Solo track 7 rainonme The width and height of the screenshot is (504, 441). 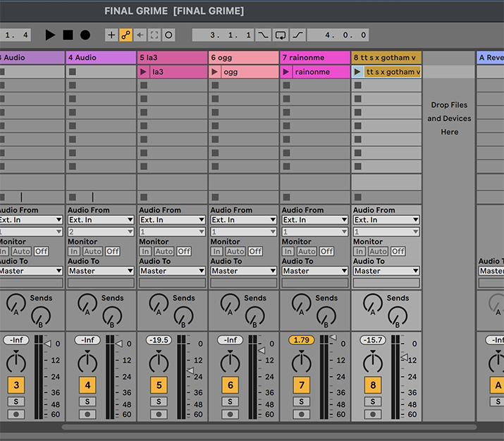[x=302, y=401]
